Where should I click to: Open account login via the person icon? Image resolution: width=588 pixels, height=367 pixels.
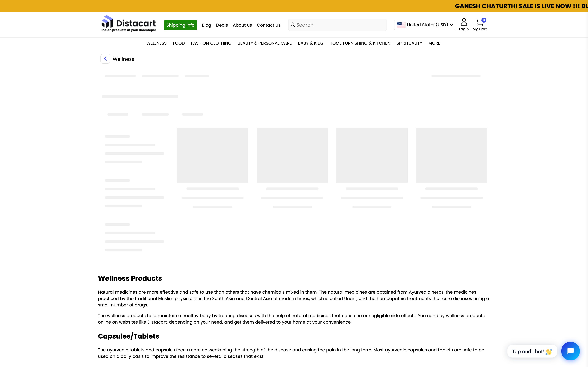[464, 22]
